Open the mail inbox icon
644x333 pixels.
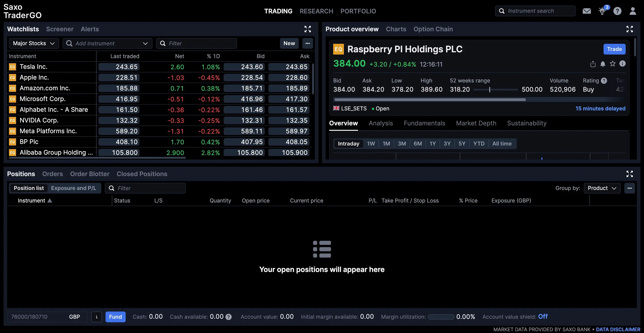(x=587, y=11)
